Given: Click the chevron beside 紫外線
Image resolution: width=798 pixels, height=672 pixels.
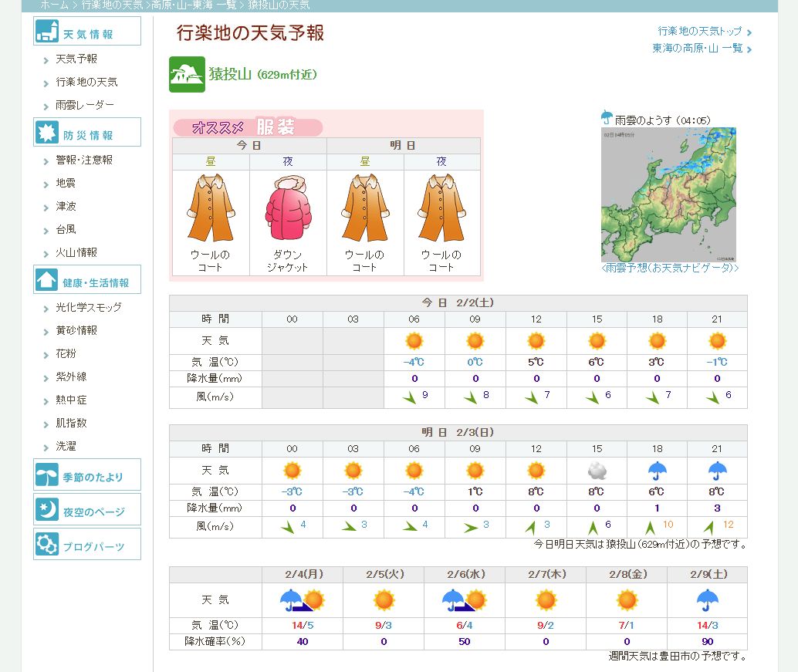Looking at the screenshot, I should (46, 377).
